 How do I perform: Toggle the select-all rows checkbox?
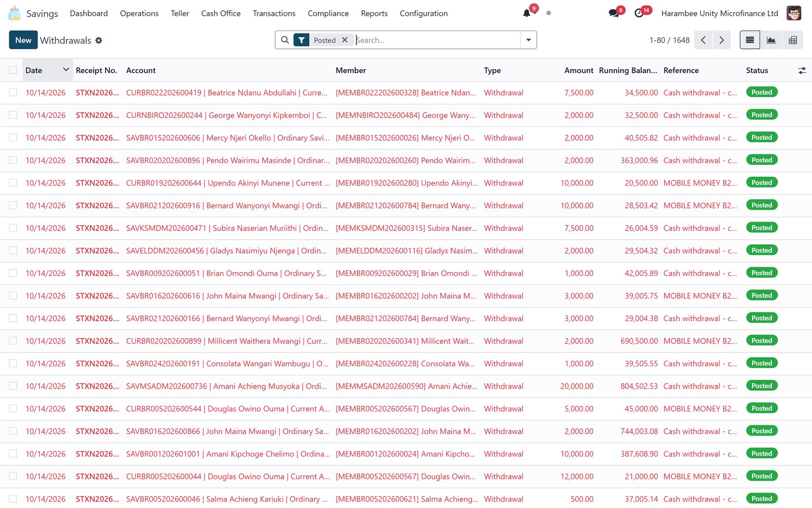pyautogui.click(x=13, y=71)
